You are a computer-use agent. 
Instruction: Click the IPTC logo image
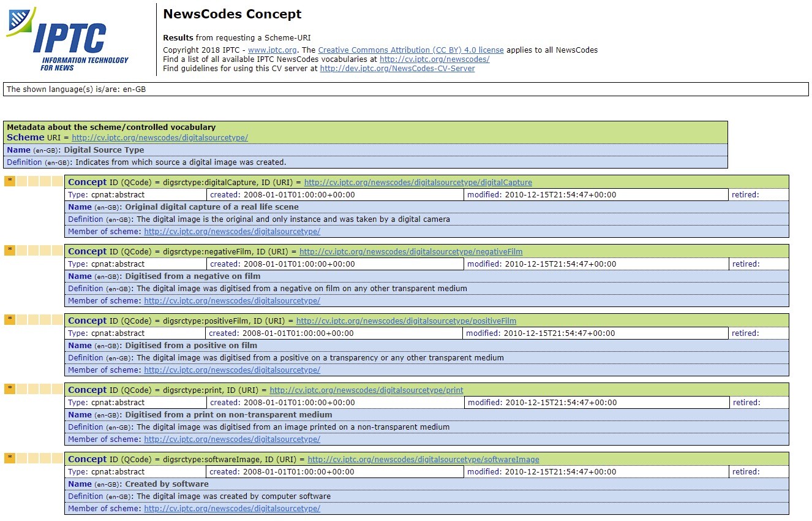[x=67, y=39]
